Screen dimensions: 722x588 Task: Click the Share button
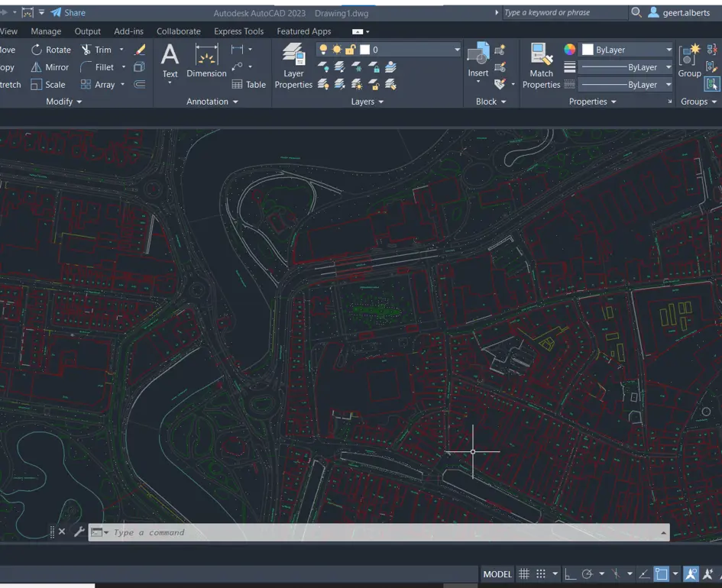[68, 12]
